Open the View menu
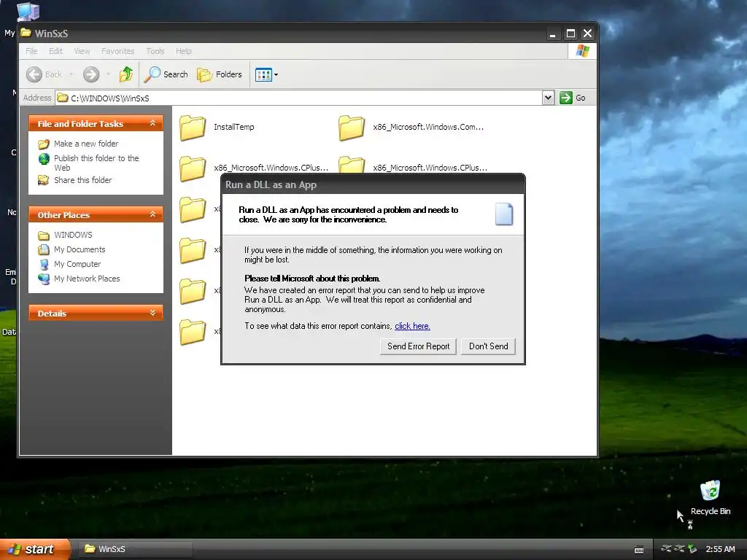Viewport: 747px width, 560px height. 82,51
